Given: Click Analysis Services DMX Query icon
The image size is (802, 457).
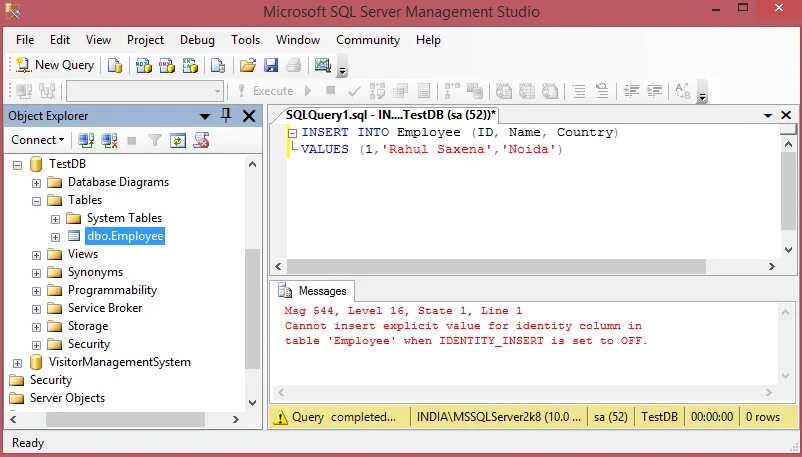Looking at the screenshot, I should coord(167,66).
